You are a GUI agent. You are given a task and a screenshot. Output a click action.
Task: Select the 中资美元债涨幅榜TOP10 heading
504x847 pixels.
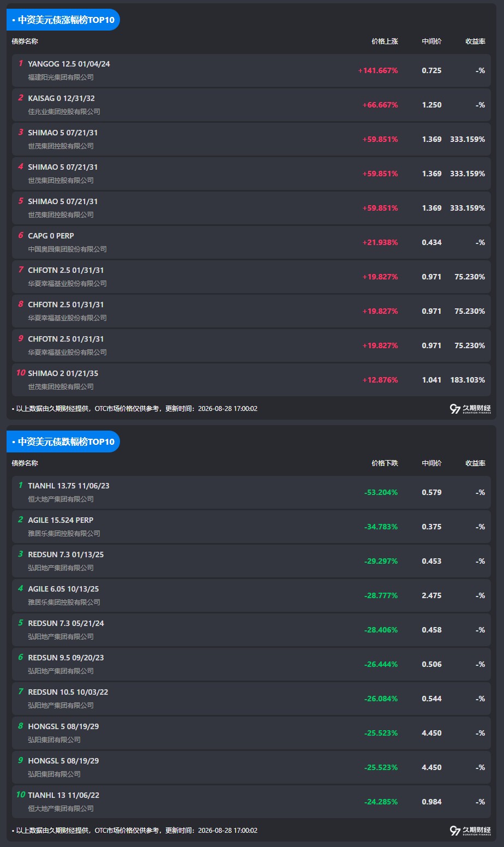63,20
